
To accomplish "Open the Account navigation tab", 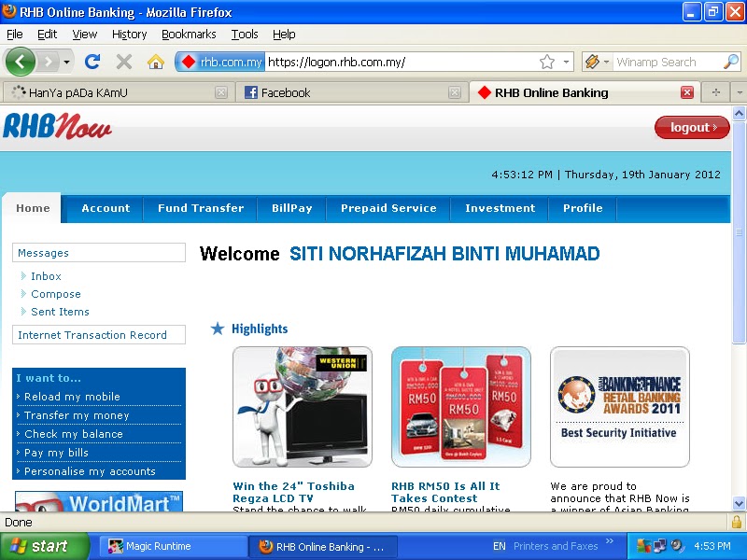I will pos(106,208).
